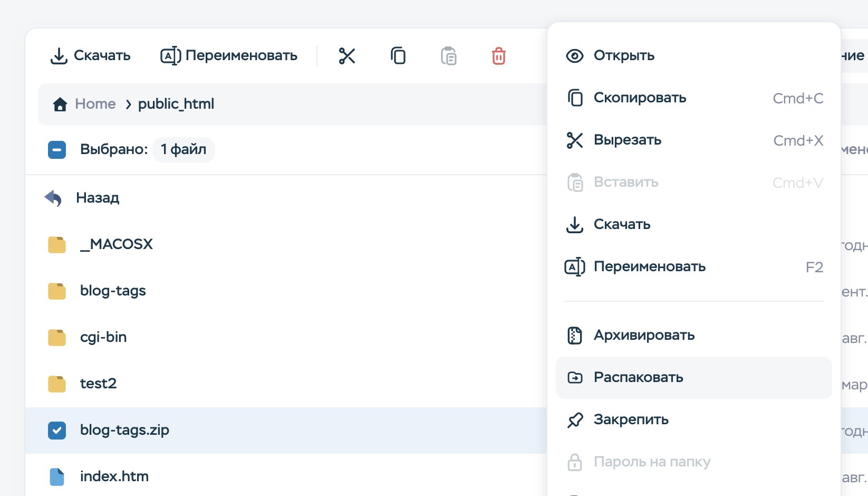This screenshot has width=868, height=496.
Task: Click the extract icon beside Распаковать
Action: pyautogui.click(x=575, y=378)
